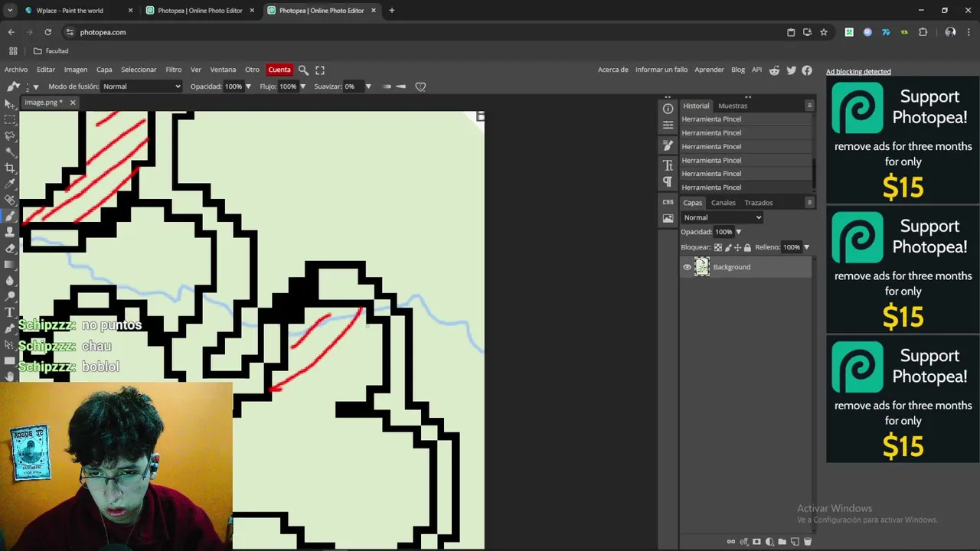
Task: Click the fullscreen icon in menu bar
Action: tap(320, 70)
